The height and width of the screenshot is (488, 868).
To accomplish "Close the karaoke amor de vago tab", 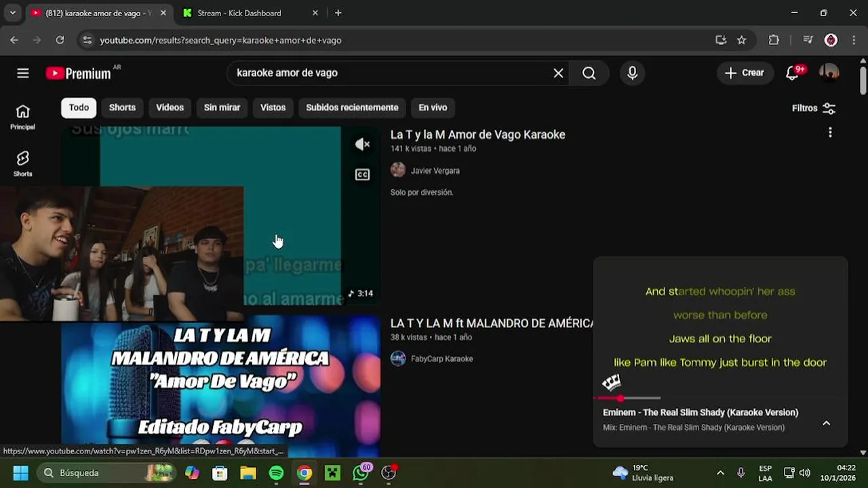I will click(163, 13).
